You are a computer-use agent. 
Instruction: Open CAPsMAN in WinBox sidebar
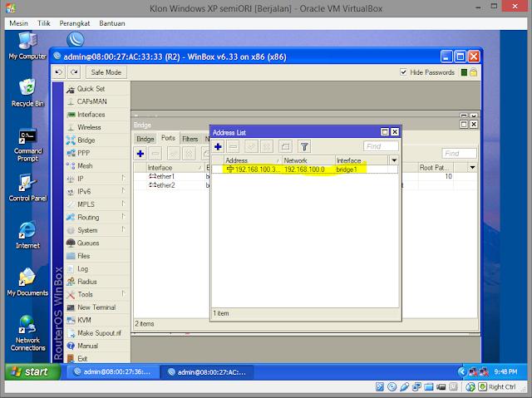[x=91, y=101]
